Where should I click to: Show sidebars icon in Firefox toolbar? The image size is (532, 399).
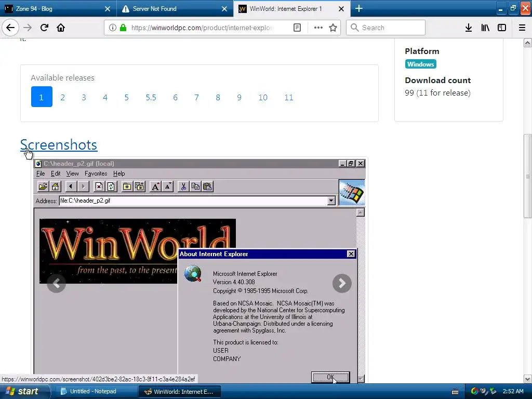coord(502,28)
